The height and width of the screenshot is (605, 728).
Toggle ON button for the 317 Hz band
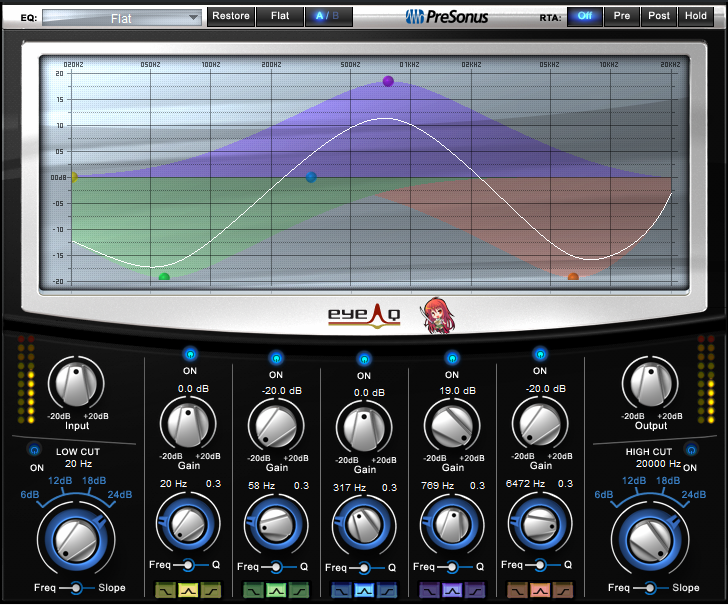[364, 359]
